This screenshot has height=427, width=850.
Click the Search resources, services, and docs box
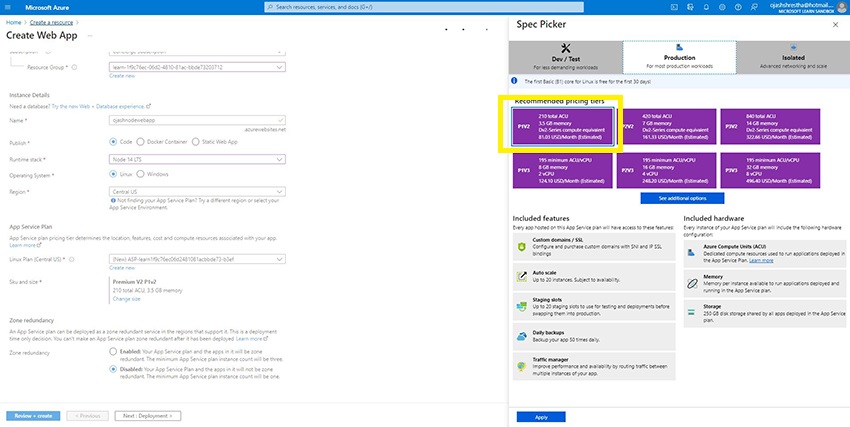click(x=424, y=7)
